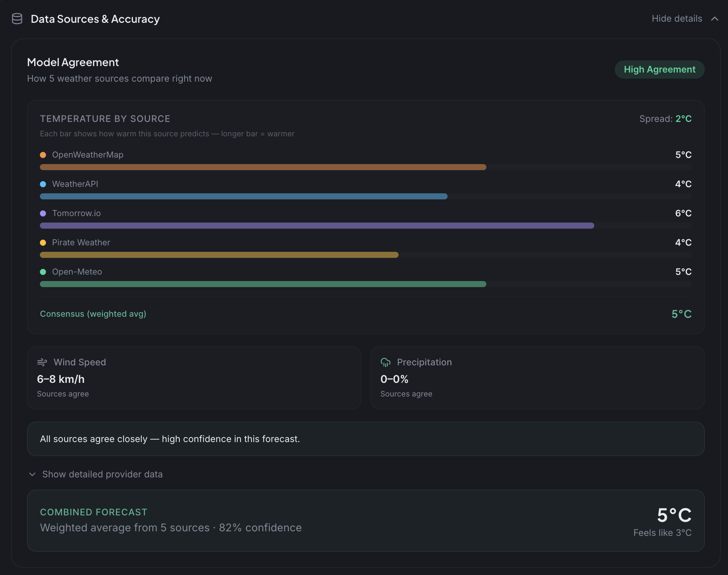Image resolution: width=728 pixels, height=575 pixels.
Task: Click the rain cloud Precipitation icon
Action: [386, 362]
